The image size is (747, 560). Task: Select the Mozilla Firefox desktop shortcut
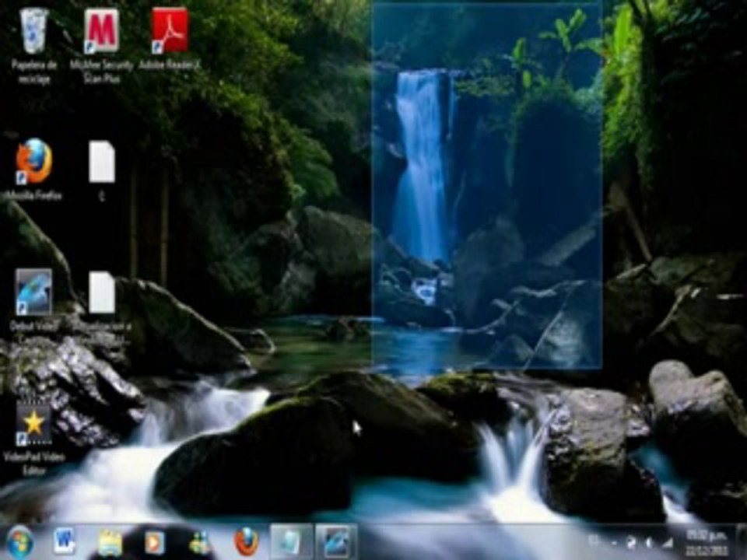point(34,169)
